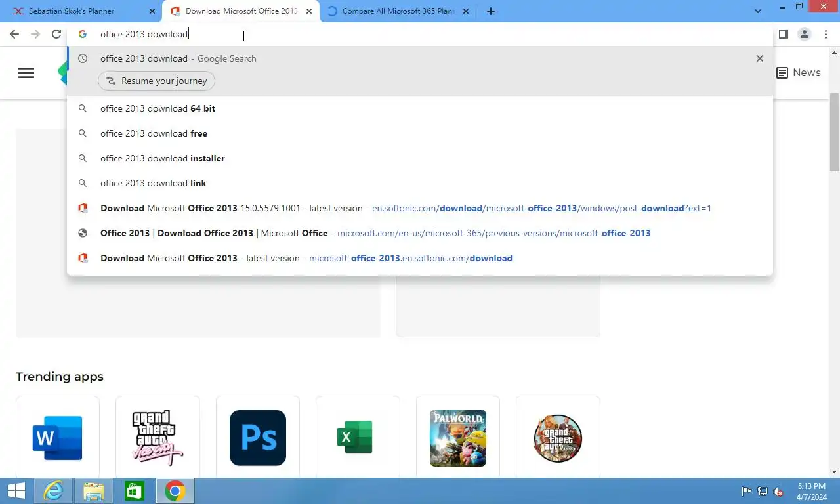Image resolution: width=840 pixels, height=504 pixels.
Task: Open the Action Center flag icon
Action: [747, 491]
